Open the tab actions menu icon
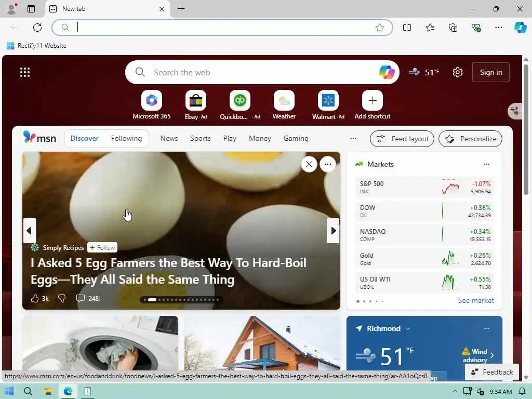 [31, 9]
